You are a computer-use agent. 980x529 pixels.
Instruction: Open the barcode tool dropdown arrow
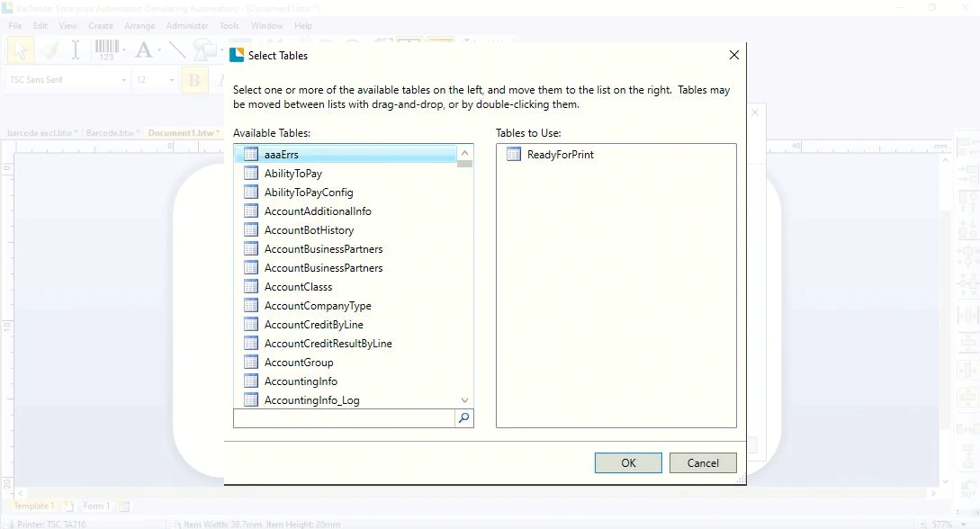pyautogui.click(x=124, y=50)
